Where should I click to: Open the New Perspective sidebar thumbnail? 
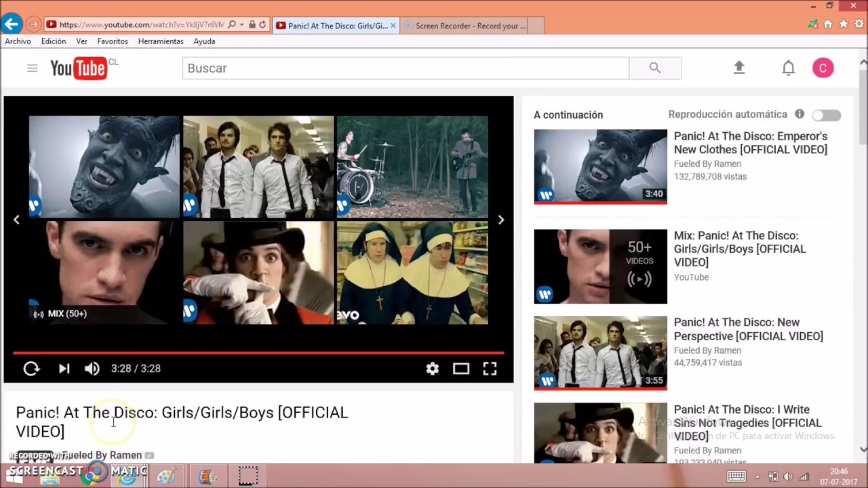click(600, 353)
